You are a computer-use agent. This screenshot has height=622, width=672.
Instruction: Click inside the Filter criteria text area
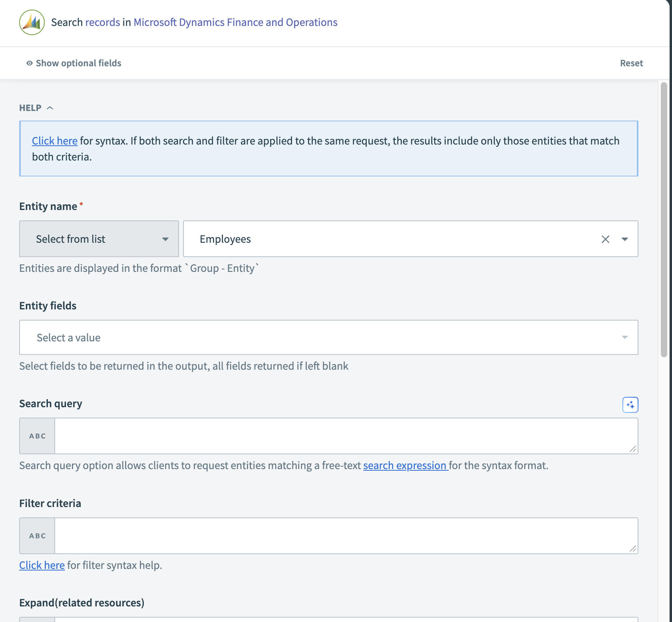click(x=344, y=536)
